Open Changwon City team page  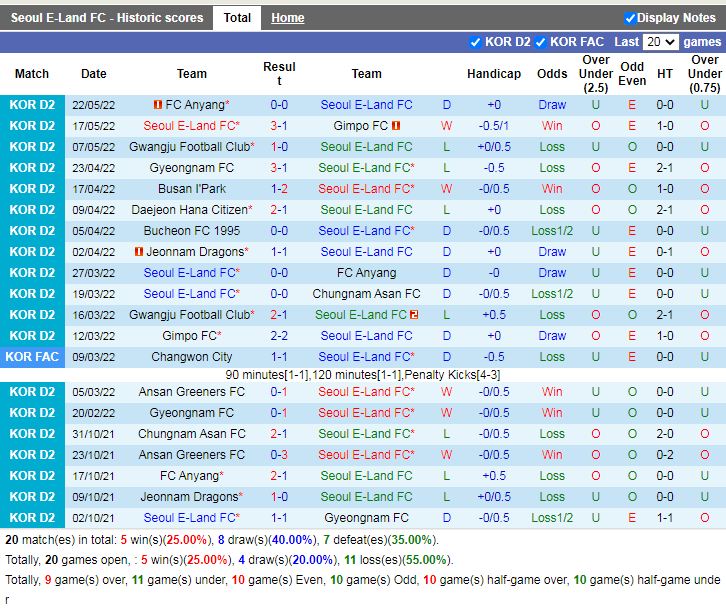click(192, 357)
